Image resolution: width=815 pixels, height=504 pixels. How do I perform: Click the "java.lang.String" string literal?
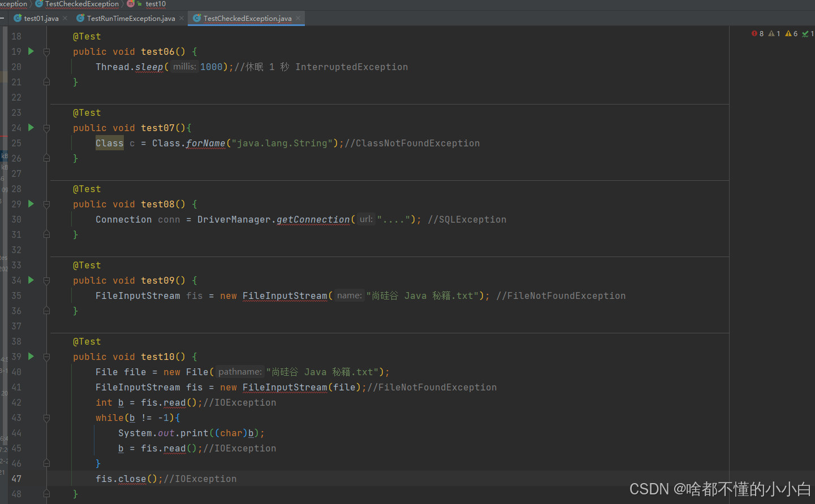pos(282,143)
